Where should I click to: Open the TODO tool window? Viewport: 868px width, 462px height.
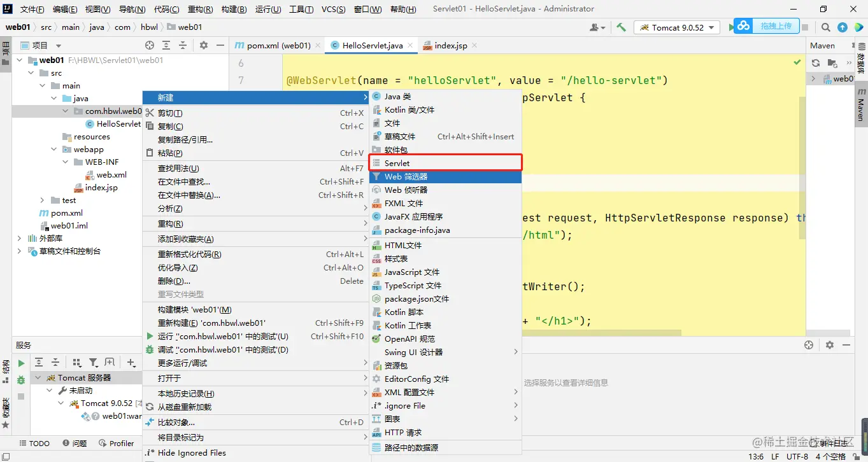[x=34, y=444]
